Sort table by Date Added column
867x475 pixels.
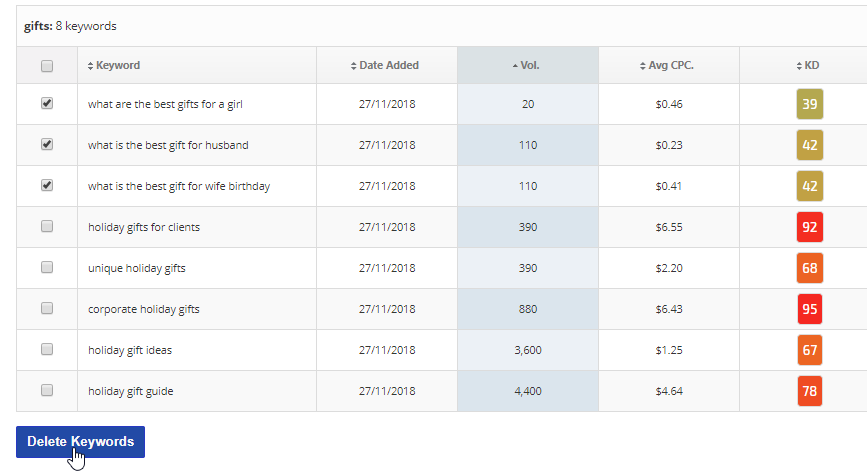pos(388,65)
